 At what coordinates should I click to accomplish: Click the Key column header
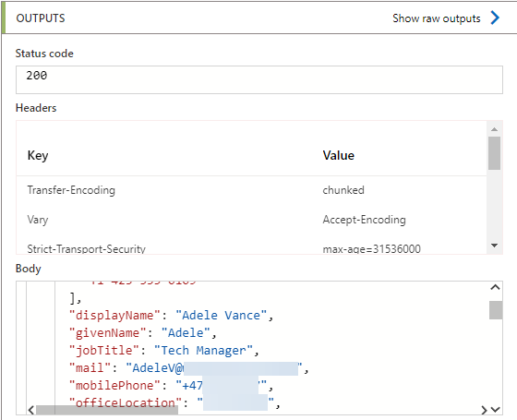(x=38, y=155)
